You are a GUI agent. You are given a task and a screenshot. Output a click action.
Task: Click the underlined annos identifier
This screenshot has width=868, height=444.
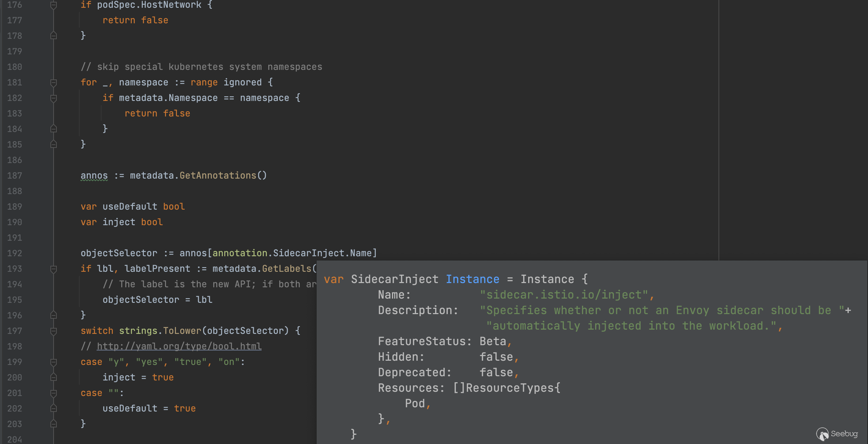tap(94, 175)
